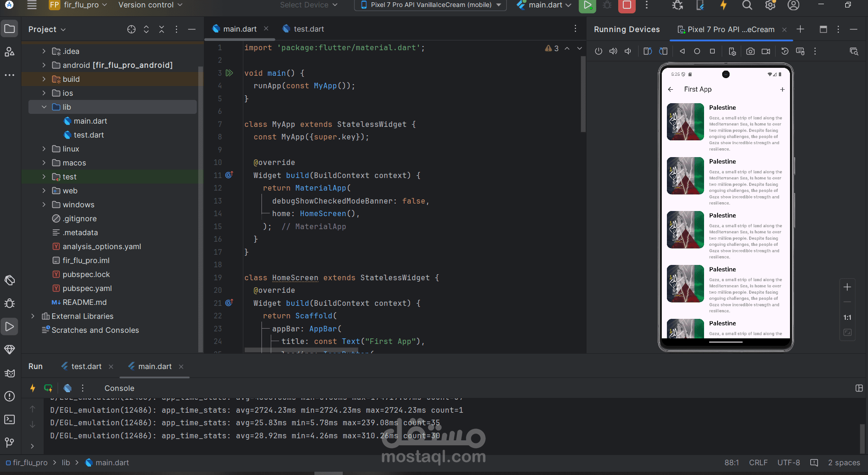
Task: Click the CRLF line separator setting
Action: [758, 463]
